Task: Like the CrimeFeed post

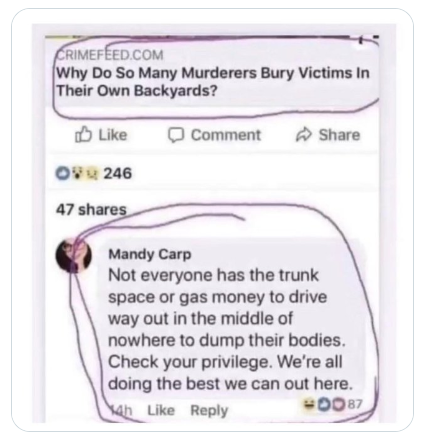Action: [x=101, y=135]
